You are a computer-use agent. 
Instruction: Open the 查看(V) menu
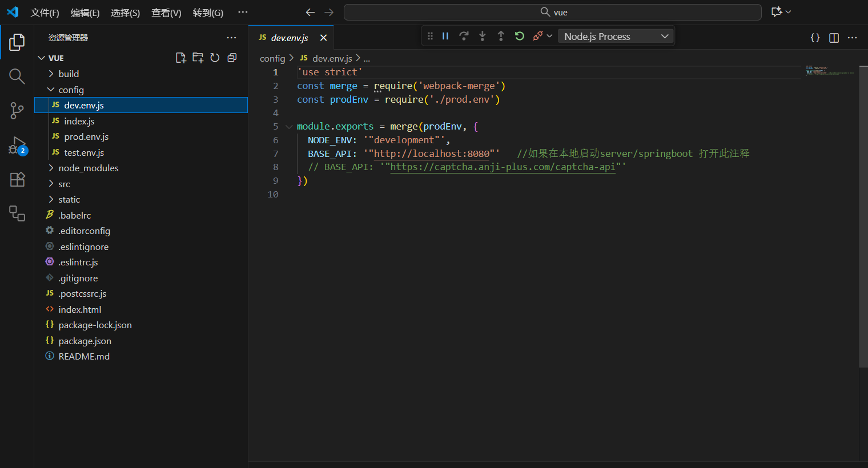click(x=166, y=13)
